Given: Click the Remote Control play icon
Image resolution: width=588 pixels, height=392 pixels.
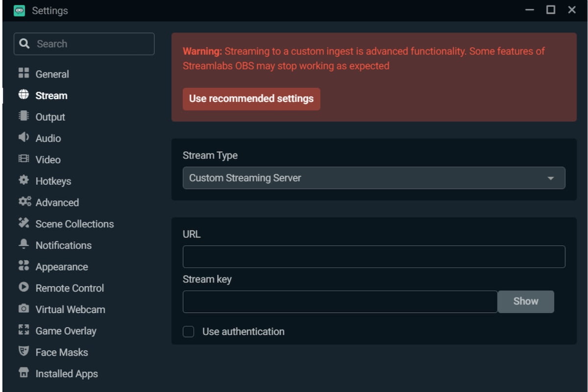Looking at the screenshot, I should click(24, 287).
